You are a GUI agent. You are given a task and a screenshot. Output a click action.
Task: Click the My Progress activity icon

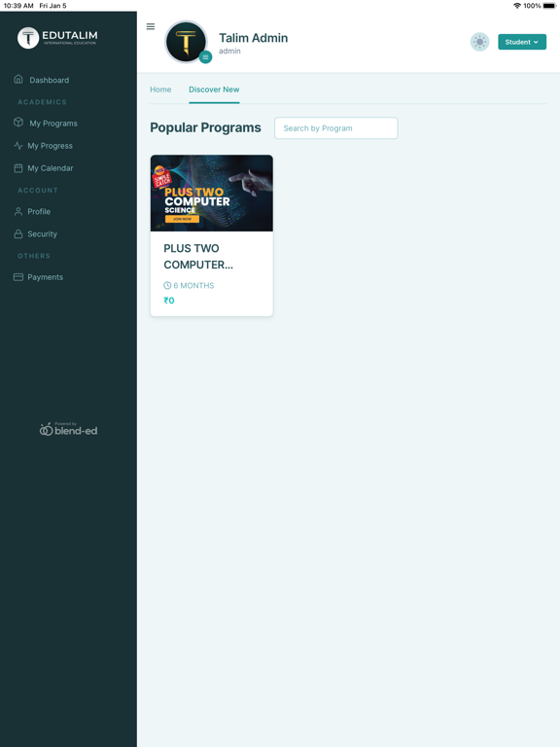click(18, 146)
